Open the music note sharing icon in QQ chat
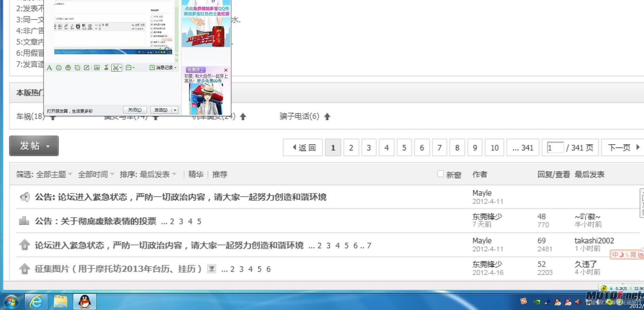644x310 pixels. coord(106,68)
